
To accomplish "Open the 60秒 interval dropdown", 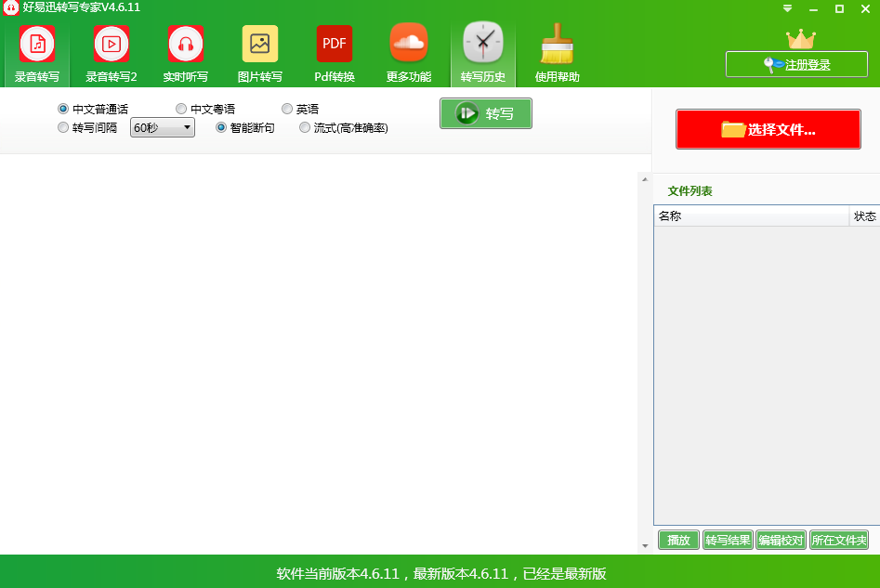I will [x=162, y=127].
